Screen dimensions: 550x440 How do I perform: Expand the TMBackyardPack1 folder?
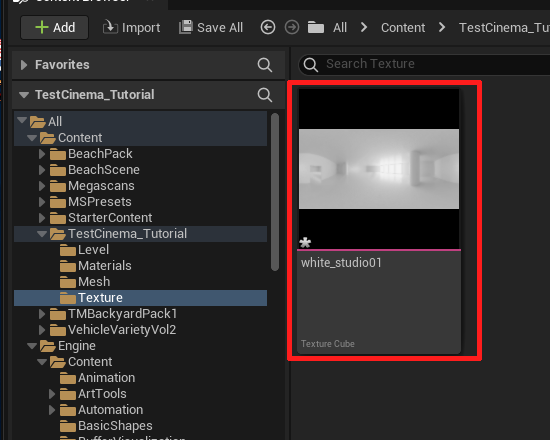[x=42, y=314]
